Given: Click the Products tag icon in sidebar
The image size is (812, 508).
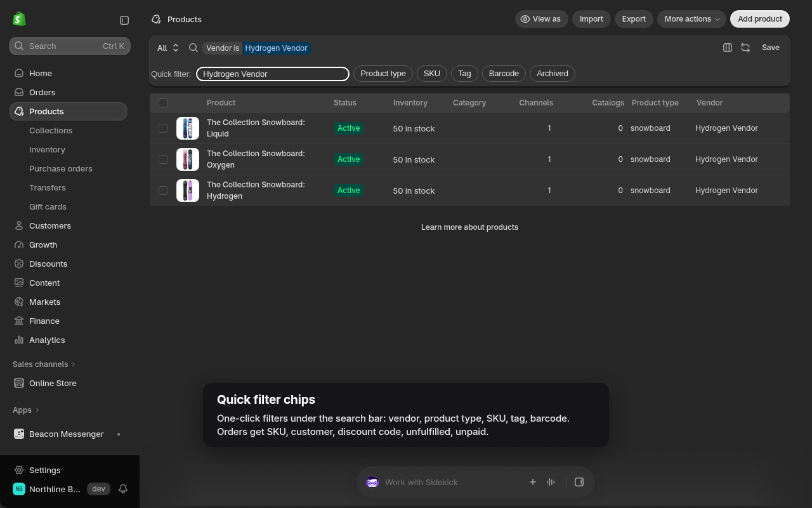Looking at the screenshot, I should point(19,111).
